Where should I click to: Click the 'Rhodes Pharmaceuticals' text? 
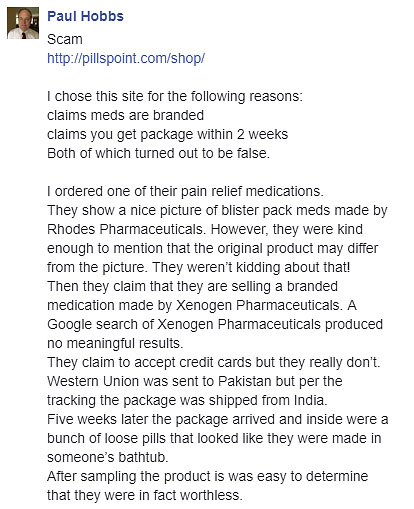coord(125,229)
